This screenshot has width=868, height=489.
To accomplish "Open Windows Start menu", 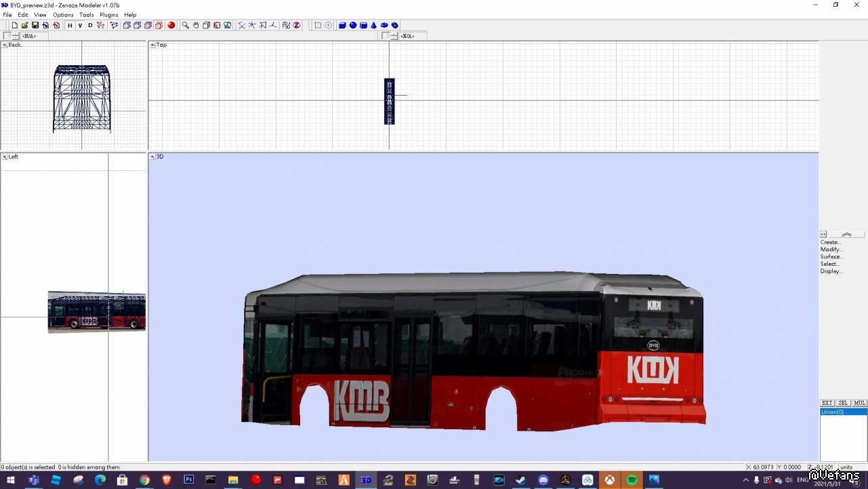I will click(11, 480).
